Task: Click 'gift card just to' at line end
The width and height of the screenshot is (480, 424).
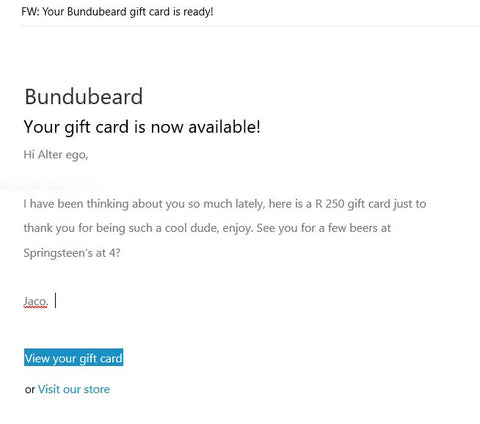Action: [x=387, y=204]
